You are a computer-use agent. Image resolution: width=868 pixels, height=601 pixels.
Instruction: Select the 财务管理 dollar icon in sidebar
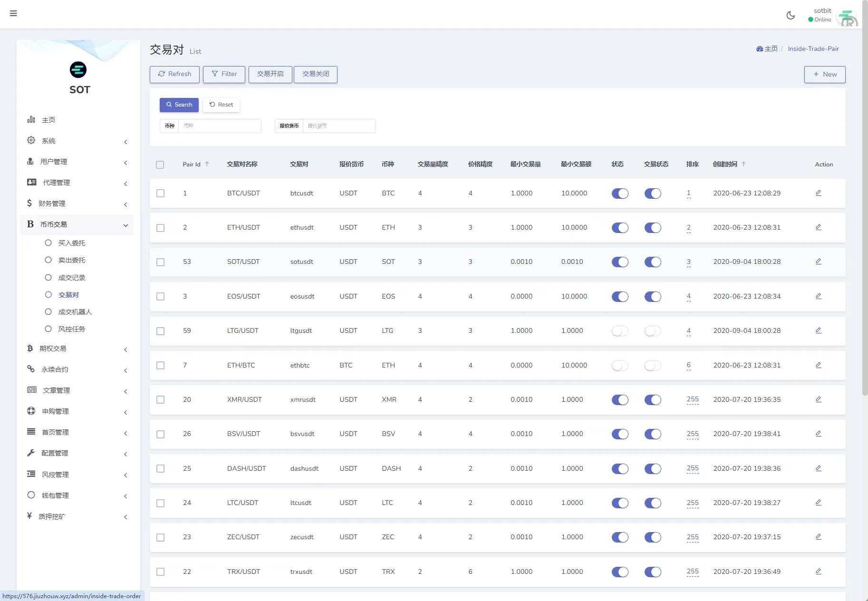(31, 203)
